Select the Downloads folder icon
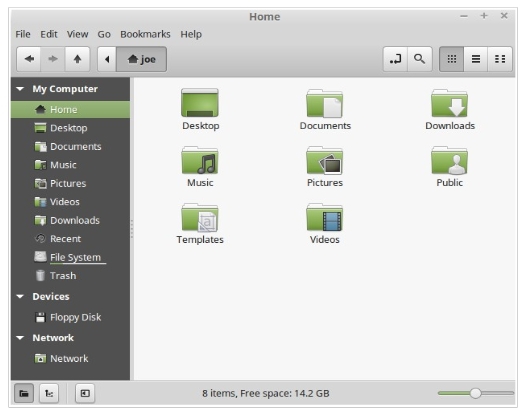Screen dimensions: 522x414 tap(449, 103)
